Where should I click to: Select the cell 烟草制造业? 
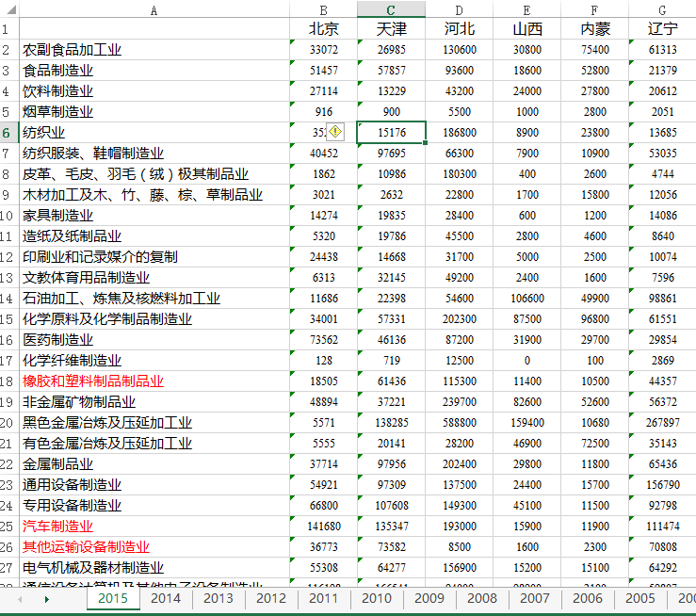(x=154, y=112)
